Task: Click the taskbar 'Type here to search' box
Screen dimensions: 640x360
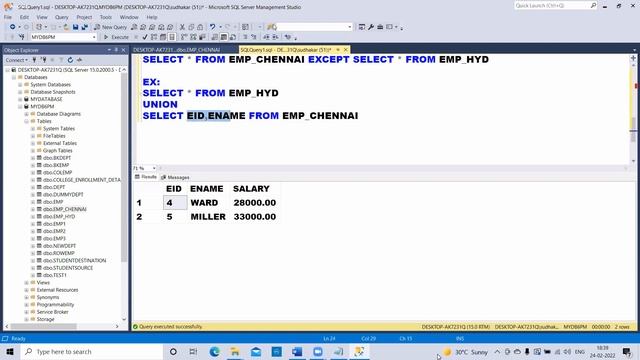Action: [91, 351]
